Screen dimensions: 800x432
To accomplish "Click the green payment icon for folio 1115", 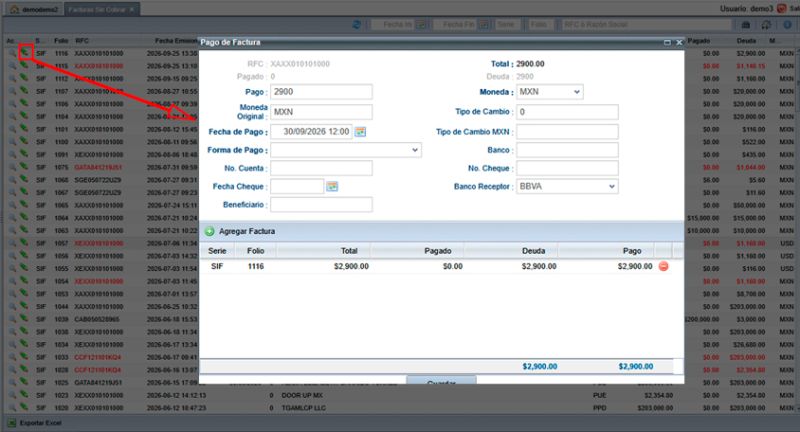I will 24,65.
